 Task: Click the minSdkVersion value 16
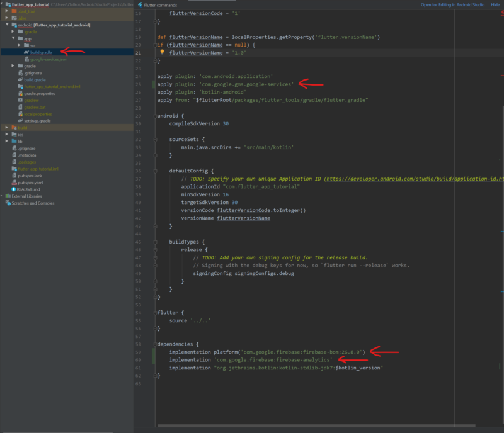226,194
